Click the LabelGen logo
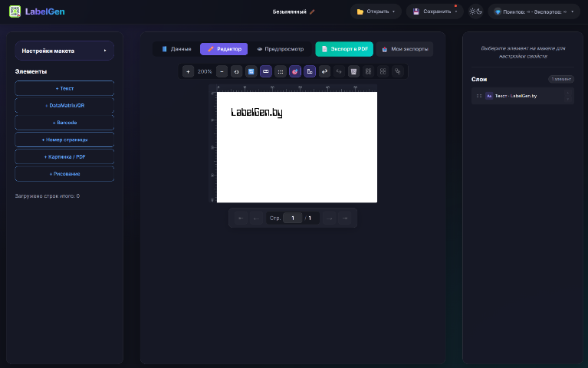 [x=37, y=11]
